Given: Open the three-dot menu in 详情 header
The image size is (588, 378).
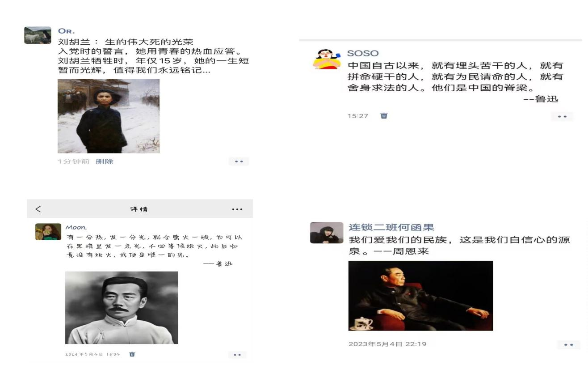Looking at the screenshot, I should [x=237, y=209].
